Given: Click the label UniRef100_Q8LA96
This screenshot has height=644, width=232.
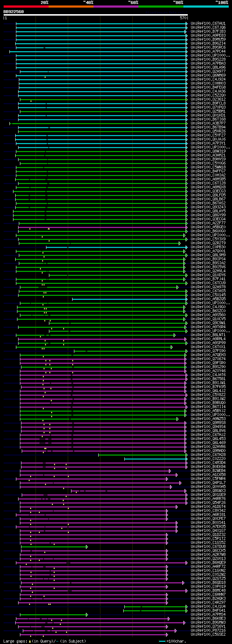Looking at the screenshot, I should click(x=208, y=68).
